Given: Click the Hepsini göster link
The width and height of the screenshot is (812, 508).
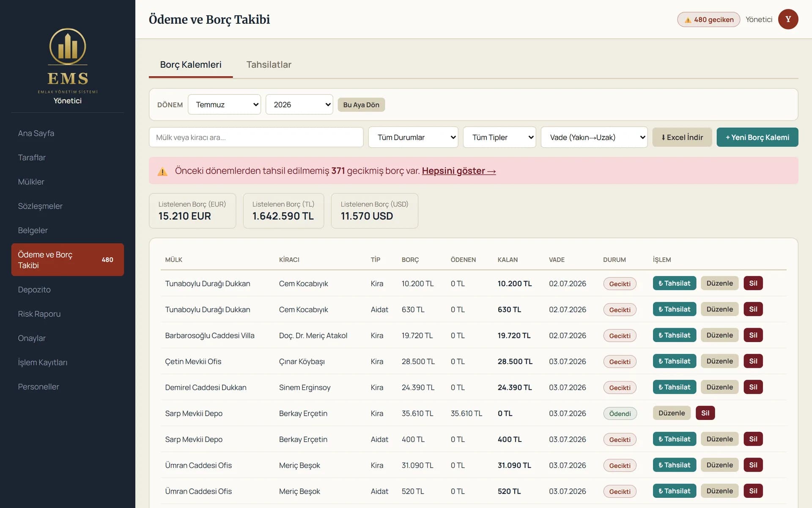Looking at the screenshot, I should pyautogui.click(x=459, y=171).
